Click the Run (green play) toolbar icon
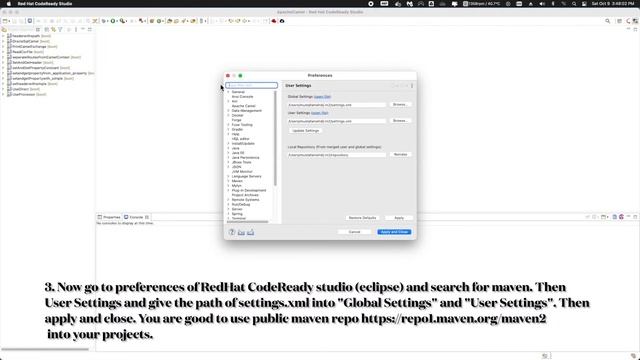Image resolution: width=640 pixels, height=360 pixels. click(x=113, y=21)
